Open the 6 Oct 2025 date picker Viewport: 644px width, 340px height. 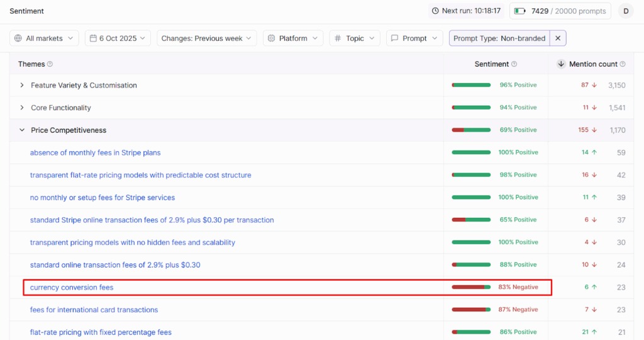[x=118, y=38]
